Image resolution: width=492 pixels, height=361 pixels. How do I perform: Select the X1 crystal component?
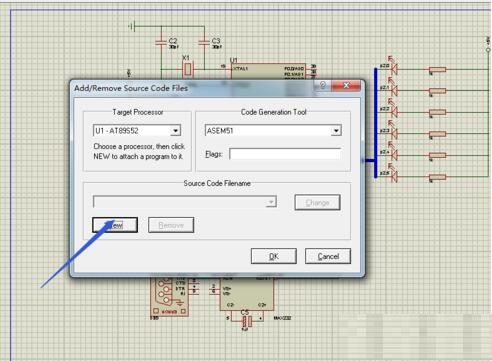click(x=188, y=69)
